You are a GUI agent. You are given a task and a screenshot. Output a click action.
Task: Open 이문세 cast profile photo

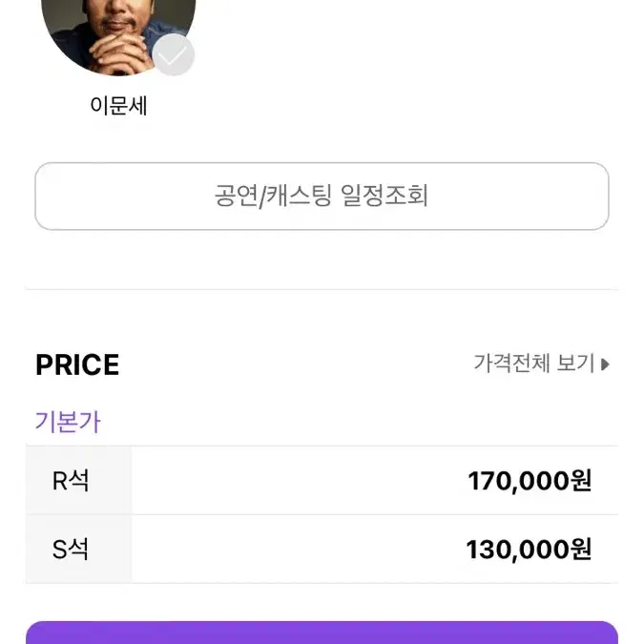[x=118, y=37]
